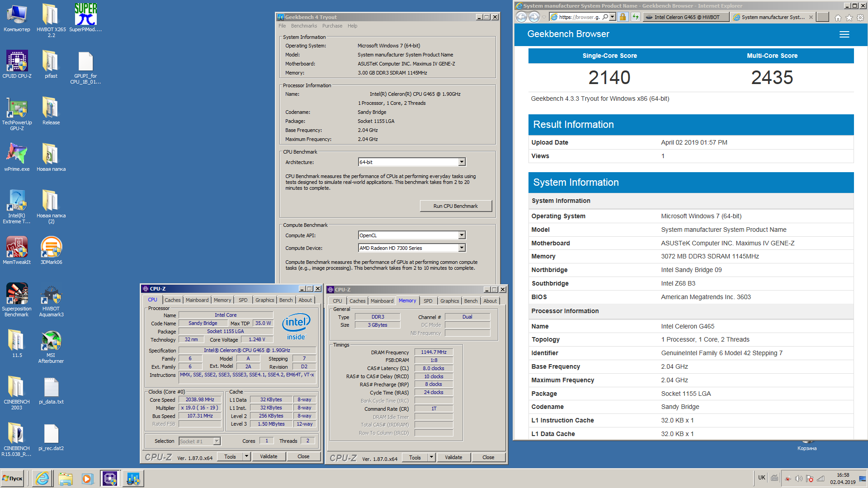
Task: Click Close button in left CPU-Z window
Action: click(303, 457)
